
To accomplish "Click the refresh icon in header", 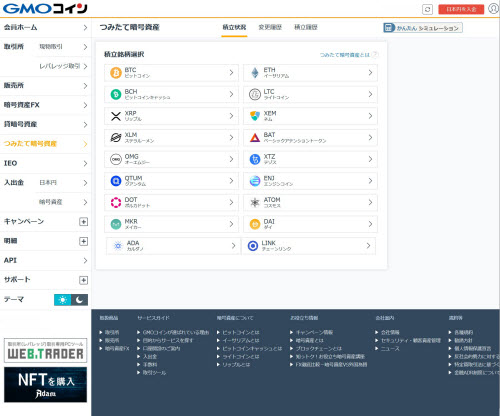I will 427,9.
